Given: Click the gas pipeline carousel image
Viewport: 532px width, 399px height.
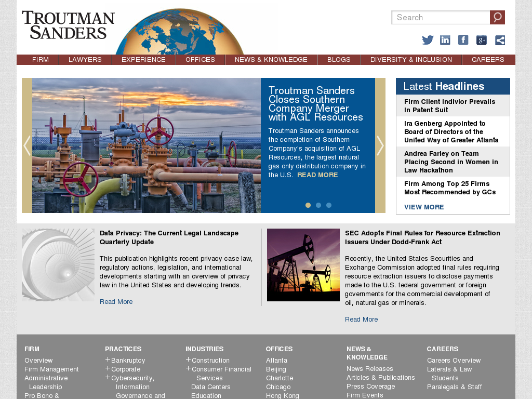Looking at the screenshot, I should 147,145.
